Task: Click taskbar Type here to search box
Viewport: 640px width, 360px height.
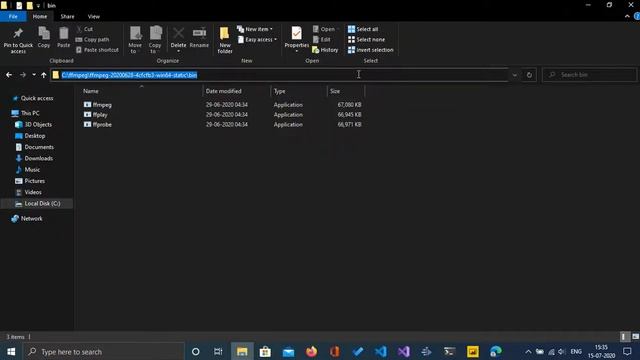Action: (104, 351)
